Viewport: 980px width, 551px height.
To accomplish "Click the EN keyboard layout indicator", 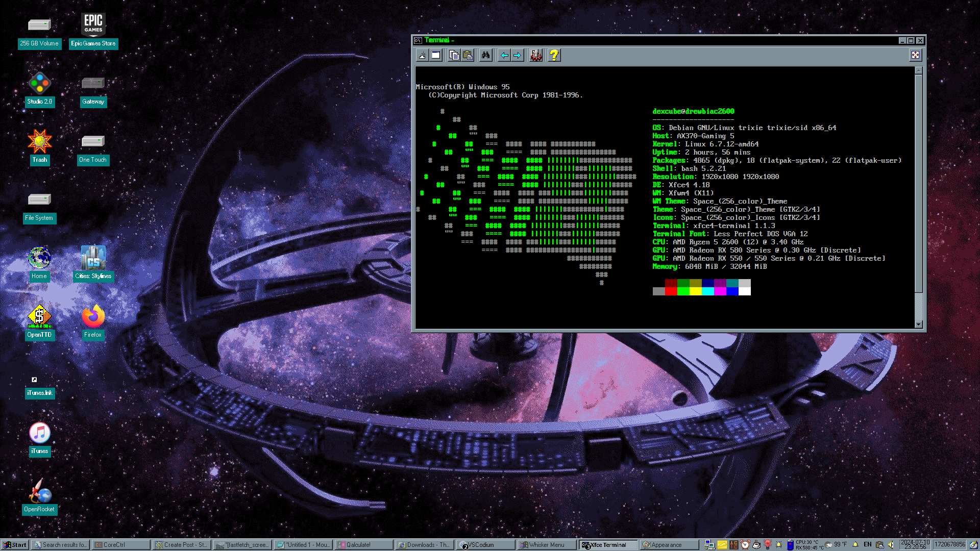I will pos(868,544).
